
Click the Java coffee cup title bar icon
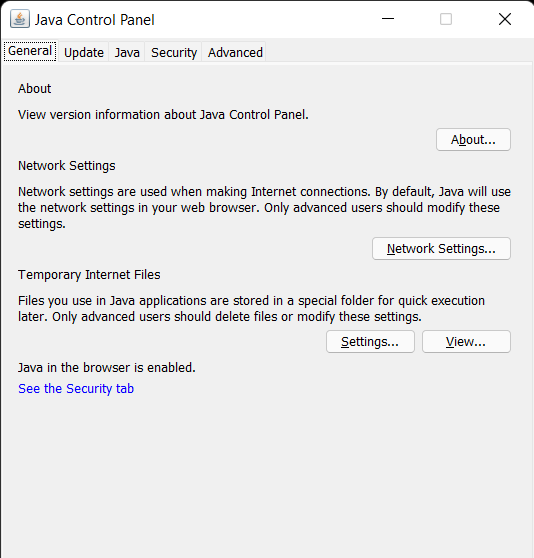pos(20,19)
